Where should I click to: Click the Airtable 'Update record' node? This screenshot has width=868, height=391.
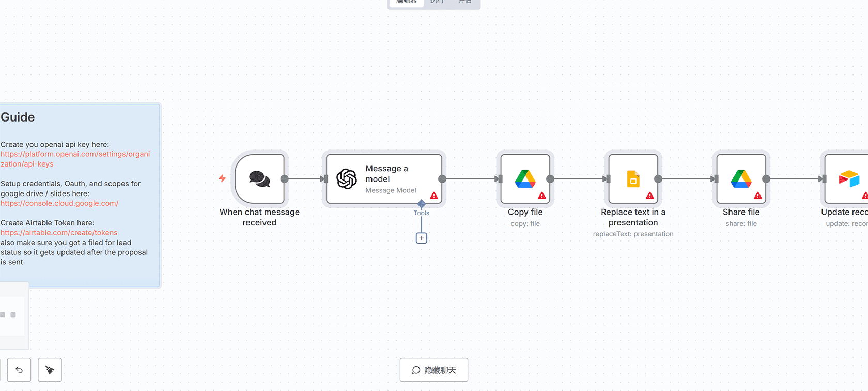coord(848,179)
